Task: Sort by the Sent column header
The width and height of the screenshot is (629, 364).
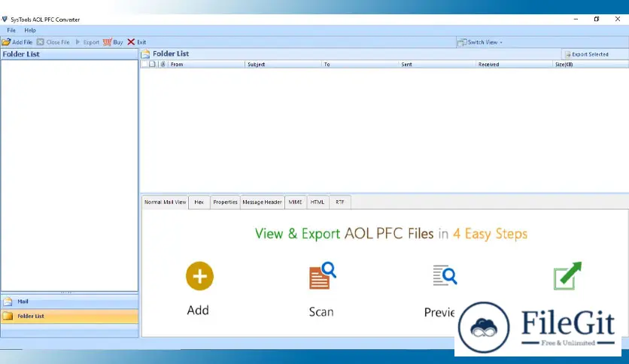Action: [437, 64]
